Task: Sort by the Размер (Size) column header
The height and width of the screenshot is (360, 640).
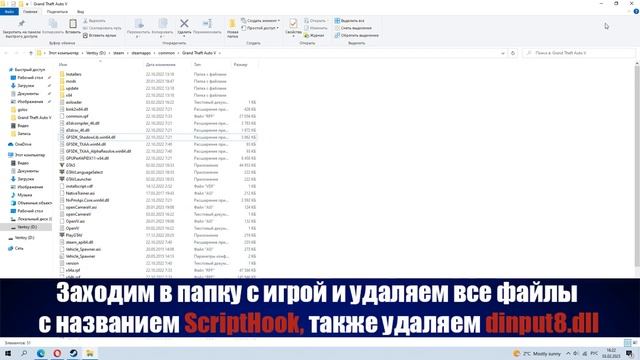Action: coord(240,64)
